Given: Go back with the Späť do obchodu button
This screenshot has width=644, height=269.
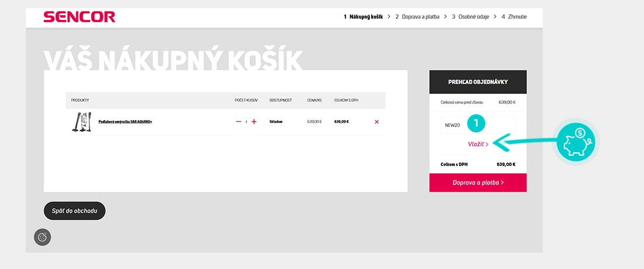Looking at the screenshot, I should click(74, 211).
